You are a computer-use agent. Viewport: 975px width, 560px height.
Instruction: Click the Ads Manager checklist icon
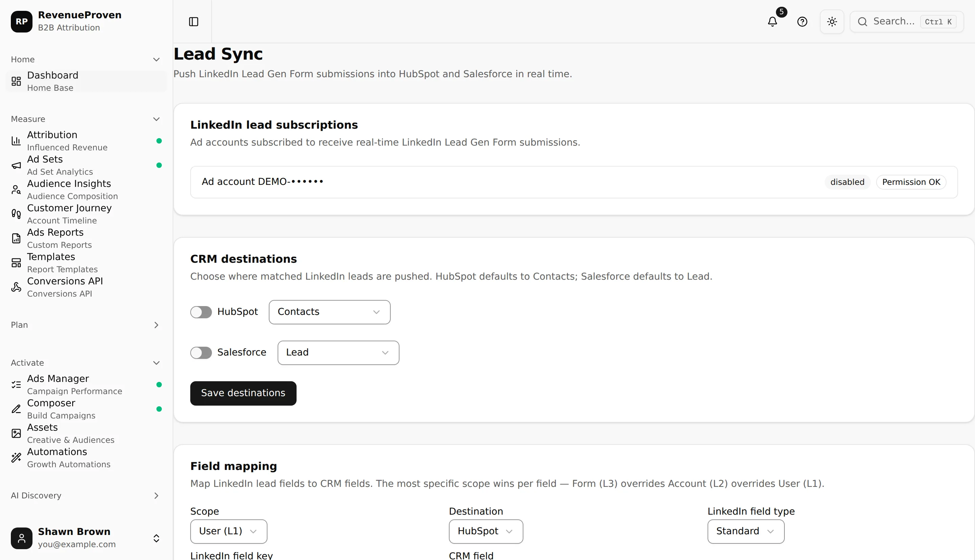16,385
